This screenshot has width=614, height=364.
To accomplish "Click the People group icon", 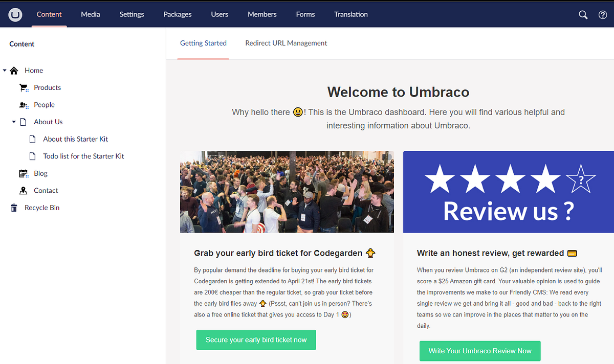I will pos(24,105).
